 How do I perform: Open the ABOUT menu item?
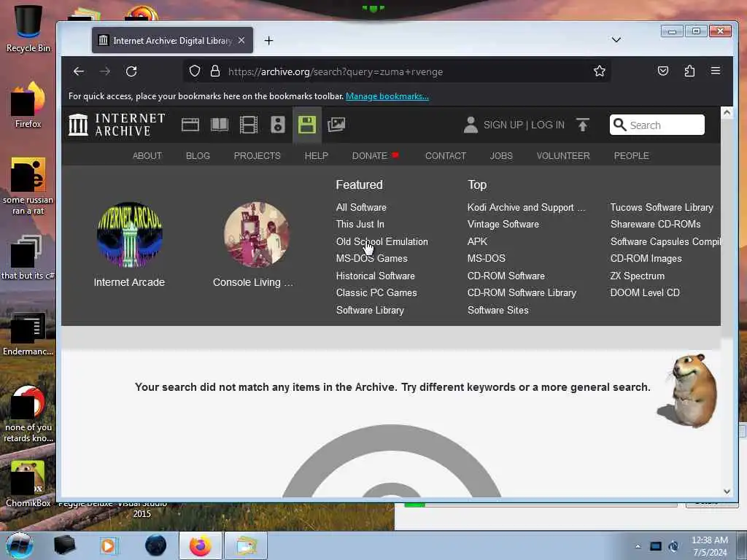click(147, 156)
